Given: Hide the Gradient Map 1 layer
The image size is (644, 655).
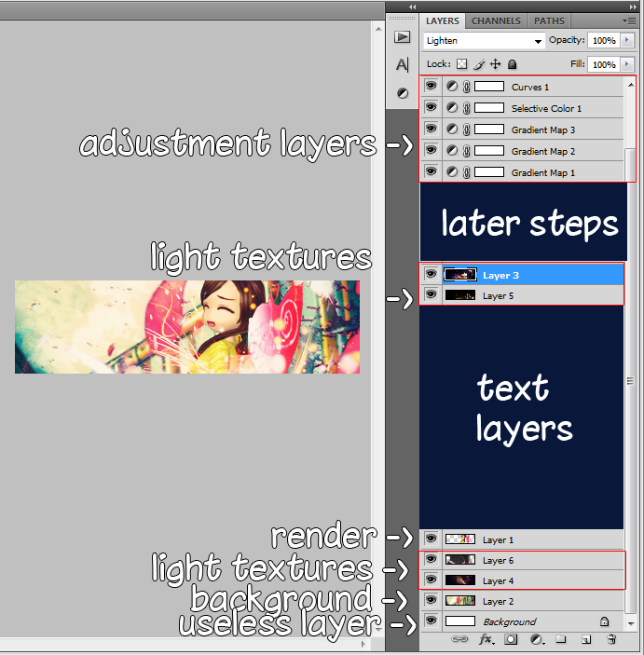Looking at the screenshot, I should 431,171.
